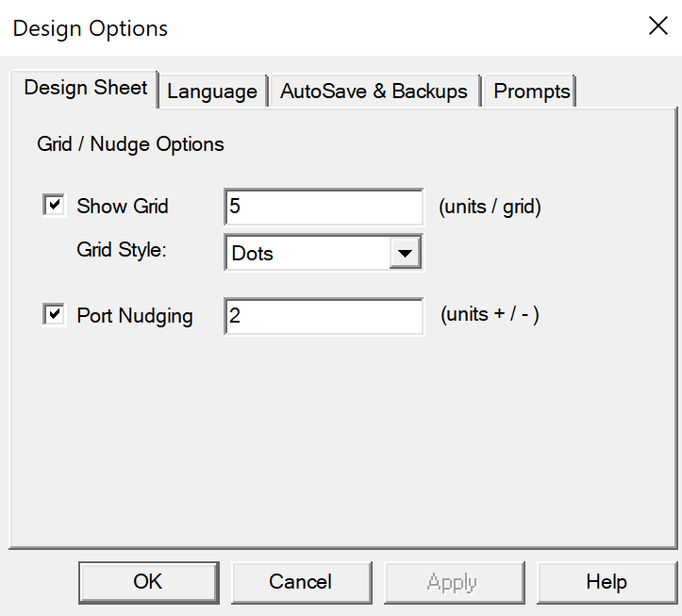
Task: Click the Cancel button
Action: (x=302, y=582)
